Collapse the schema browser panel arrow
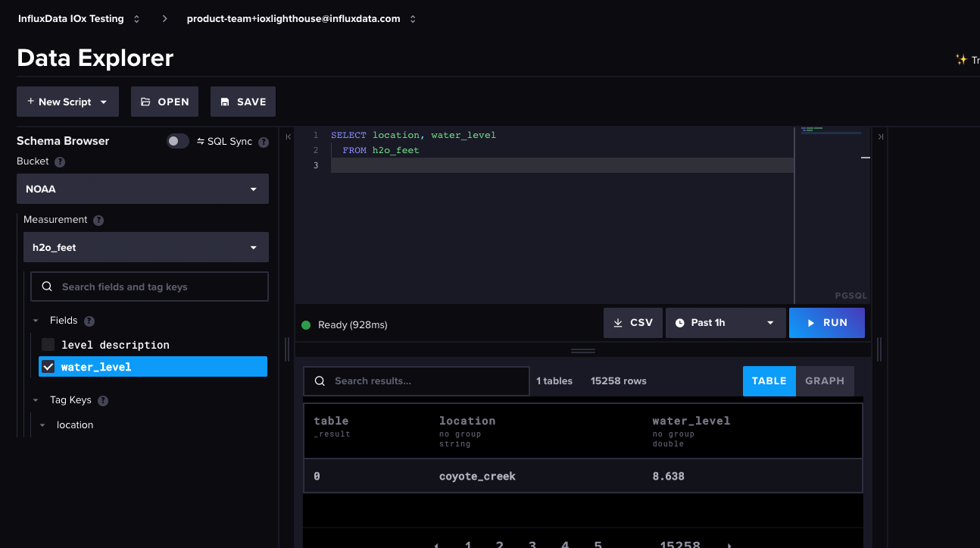The width and height of the screenshot is (980, 548). tap(288, 136)
